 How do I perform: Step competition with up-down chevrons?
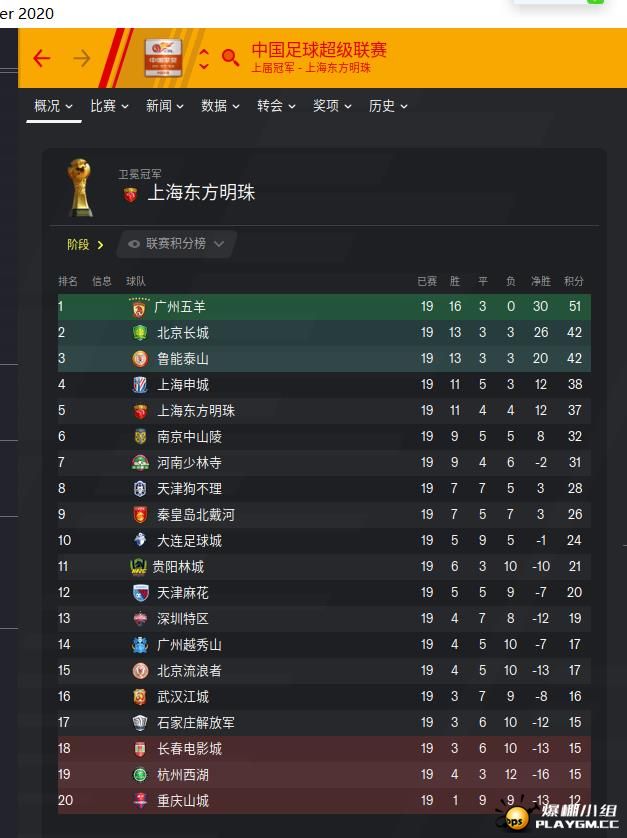204,58
